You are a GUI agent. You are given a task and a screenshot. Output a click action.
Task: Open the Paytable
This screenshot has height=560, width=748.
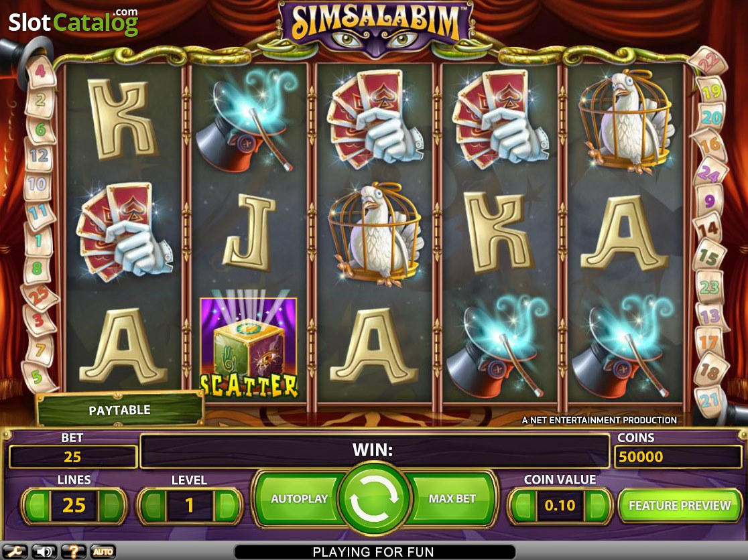coord(120,409)
